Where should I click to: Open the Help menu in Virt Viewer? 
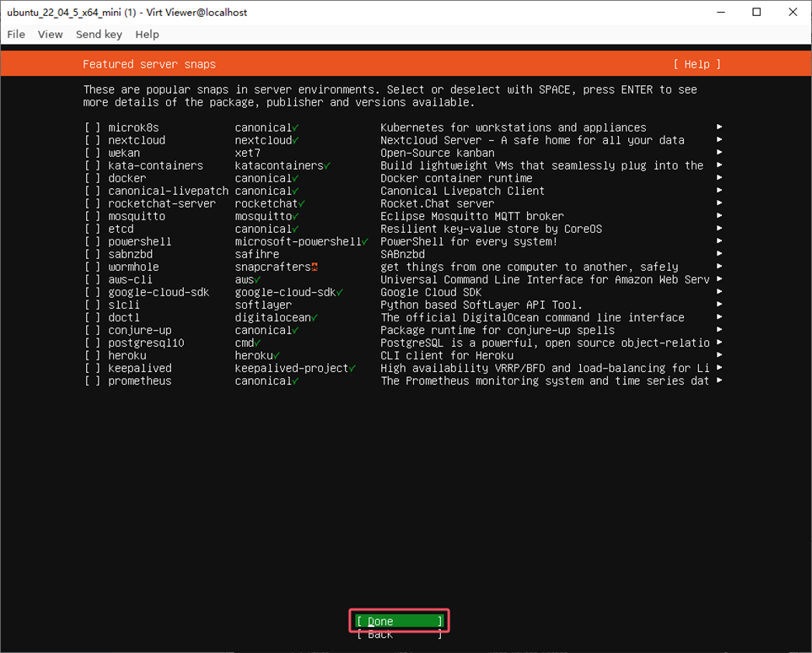point(147,35)
